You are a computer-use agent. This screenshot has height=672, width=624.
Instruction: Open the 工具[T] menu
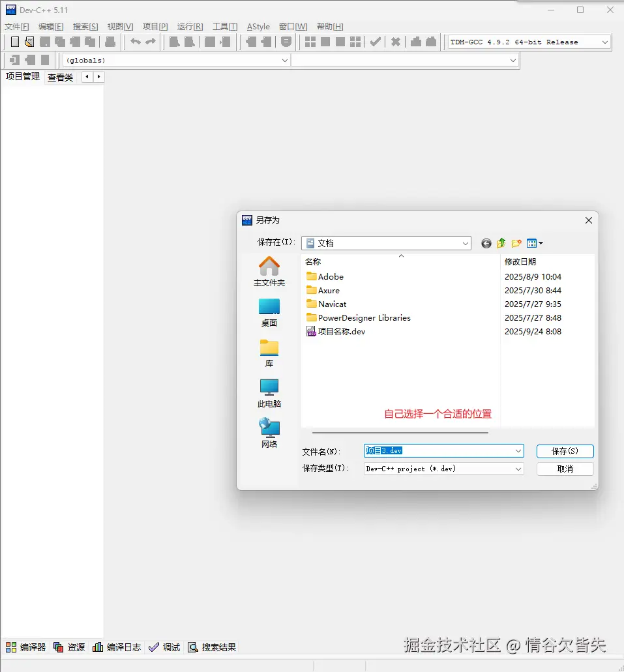pos(225,27)
